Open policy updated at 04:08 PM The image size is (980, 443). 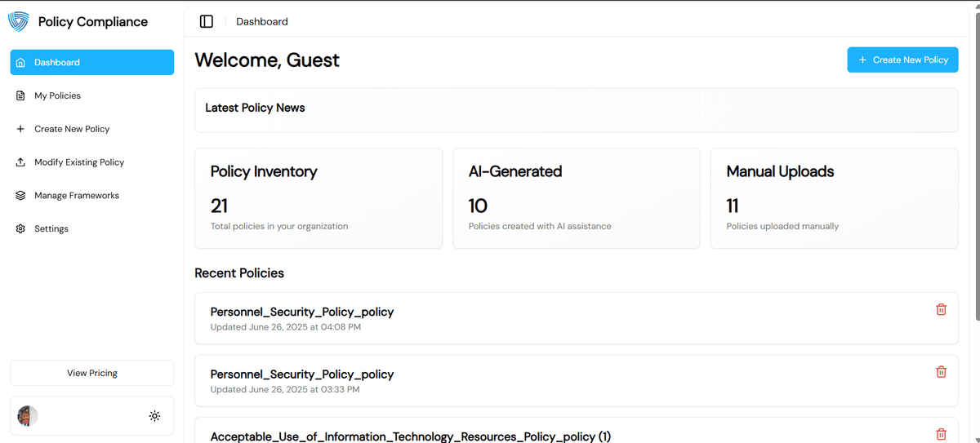pos(302,312)
